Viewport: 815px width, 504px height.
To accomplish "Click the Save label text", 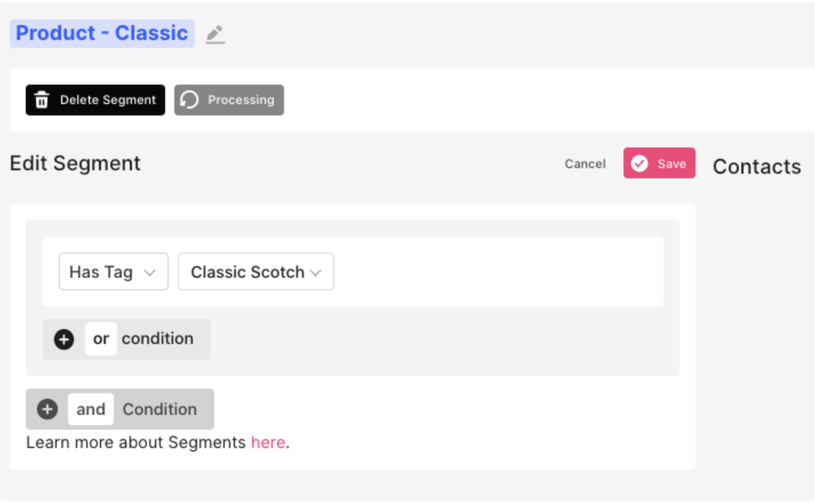I will [x=672, y=164].
